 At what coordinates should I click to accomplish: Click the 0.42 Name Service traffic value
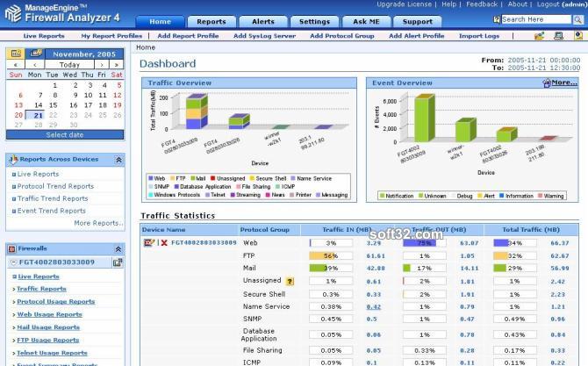(374, 306)
